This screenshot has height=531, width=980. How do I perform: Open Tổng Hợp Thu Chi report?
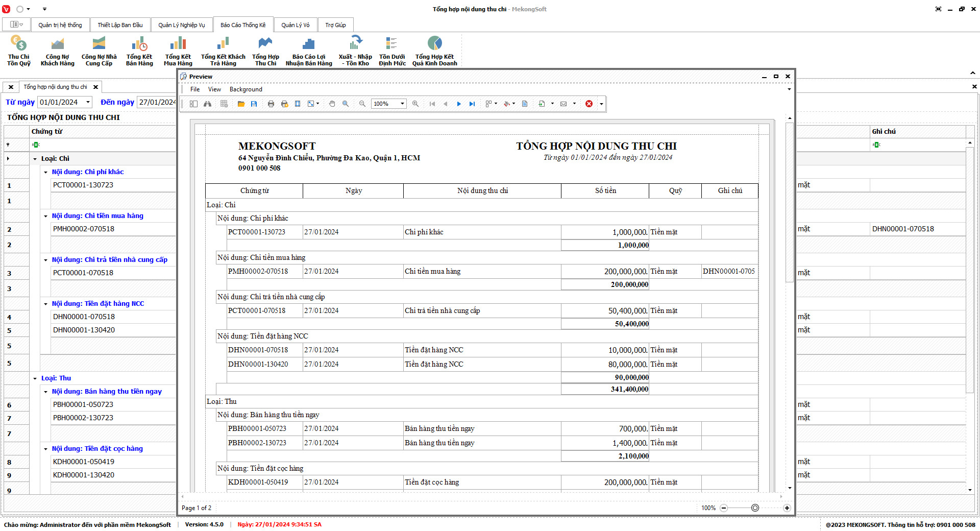(x=265, y=51)
